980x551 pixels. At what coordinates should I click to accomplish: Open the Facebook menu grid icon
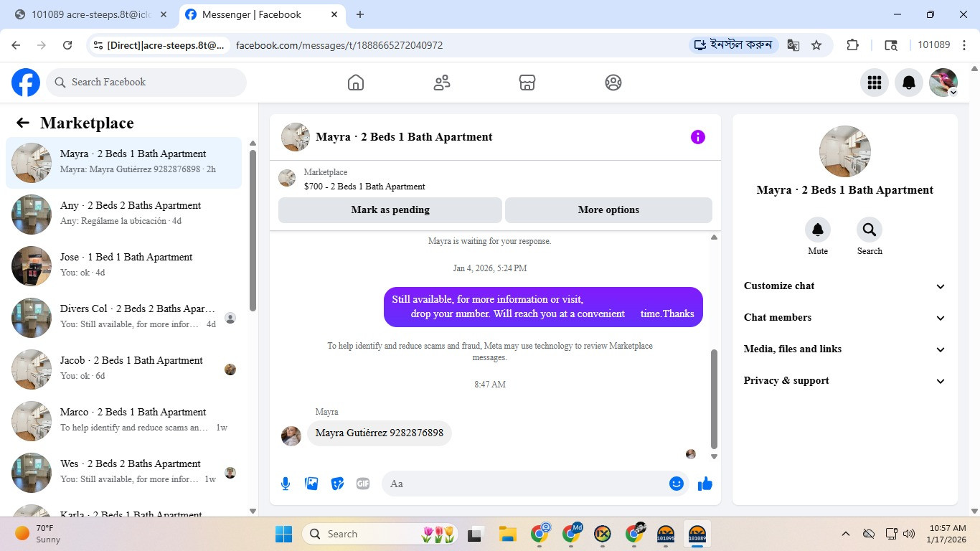tap(875, 83)
